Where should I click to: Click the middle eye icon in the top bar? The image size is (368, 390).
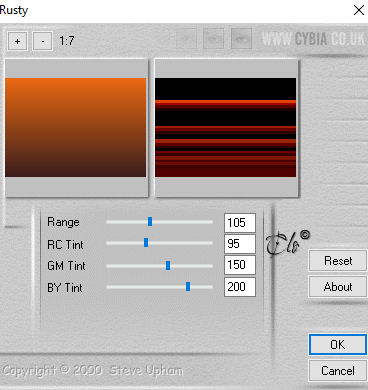tap(213, 39)
